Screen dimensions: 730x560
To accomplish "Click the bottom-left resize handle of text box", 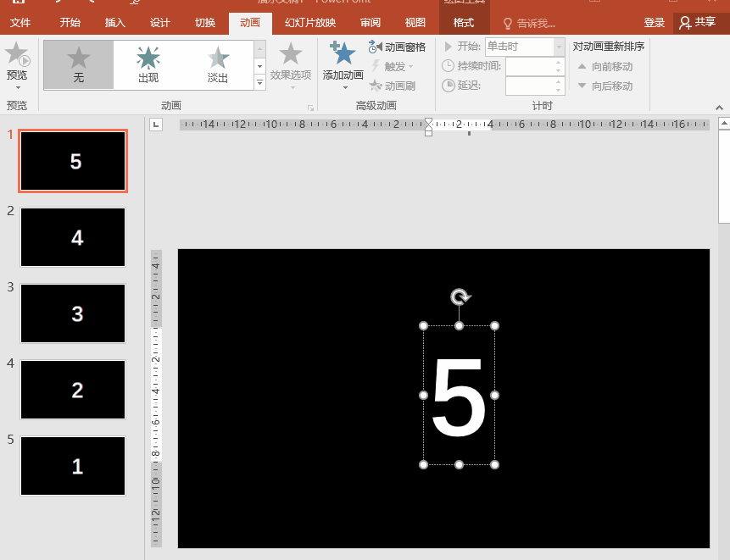I will pyautogui.click(x=423, y=464).
